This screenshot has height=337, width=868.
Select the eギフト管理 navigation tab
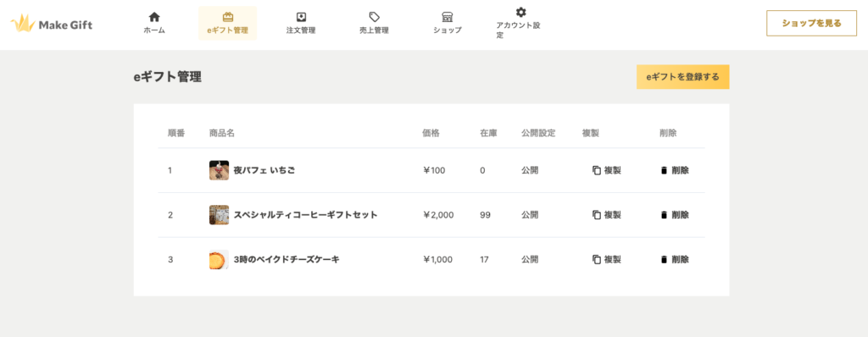point(227,23)
